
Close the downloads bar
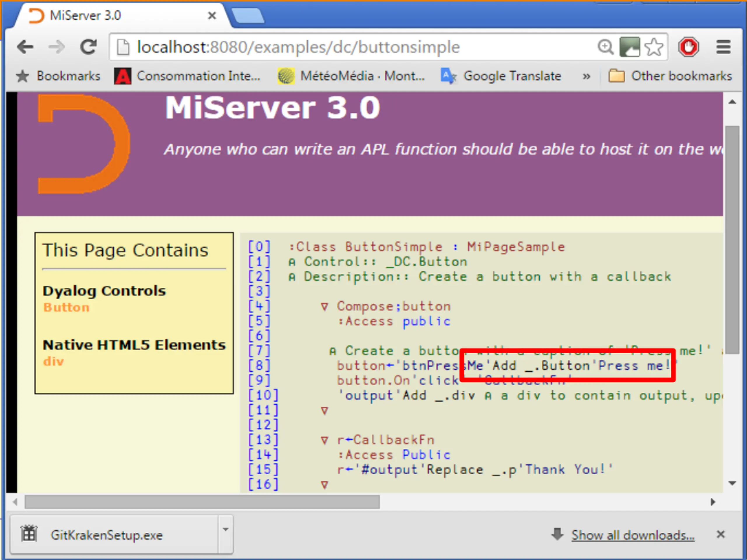click(x=720, y=535)
